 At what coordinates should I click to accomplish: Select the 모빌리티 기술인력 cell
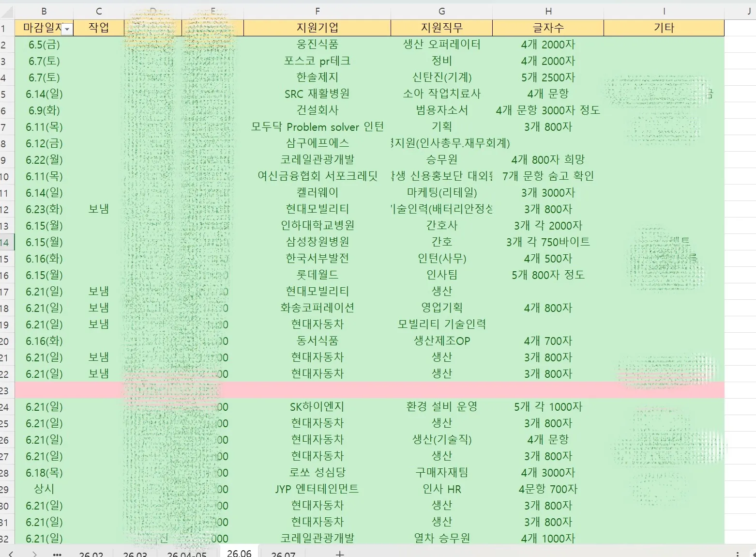pyautogui.click(x=441, y=325)
